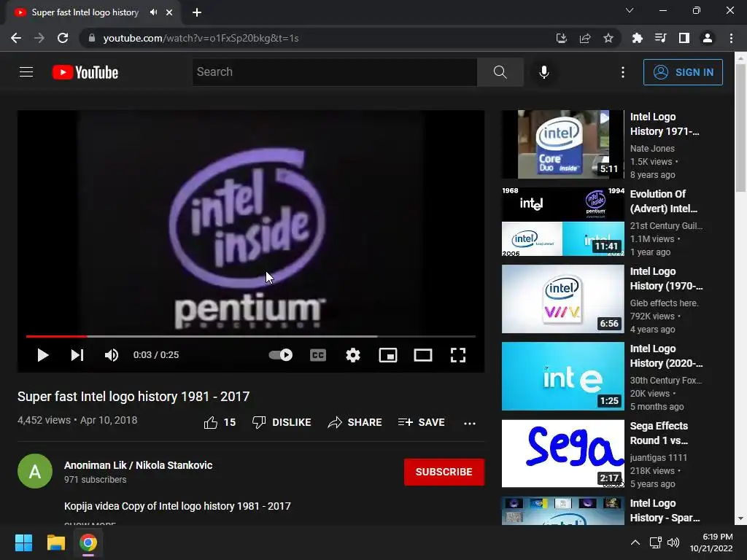Click the page vertical scrollbar
Viewport: 747px width, 560px height.
pyautogui.click(x=740, y=128)
